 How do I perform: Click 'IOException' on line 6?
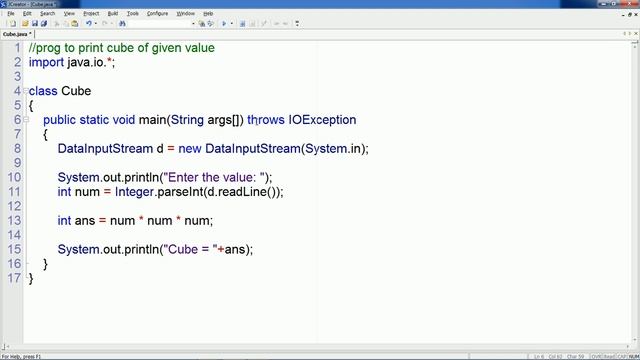[x=322, y=120]
